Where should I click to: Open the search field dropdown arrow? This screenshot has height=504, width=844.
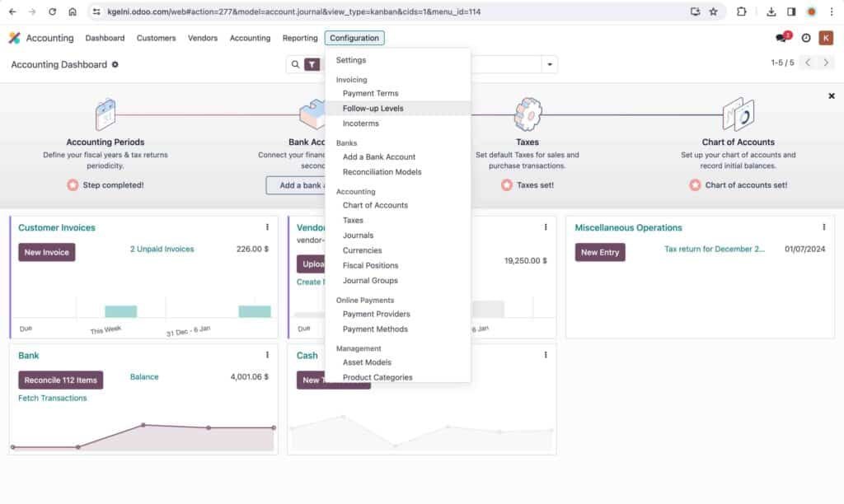pyautogui.click(x=549, y=63)
